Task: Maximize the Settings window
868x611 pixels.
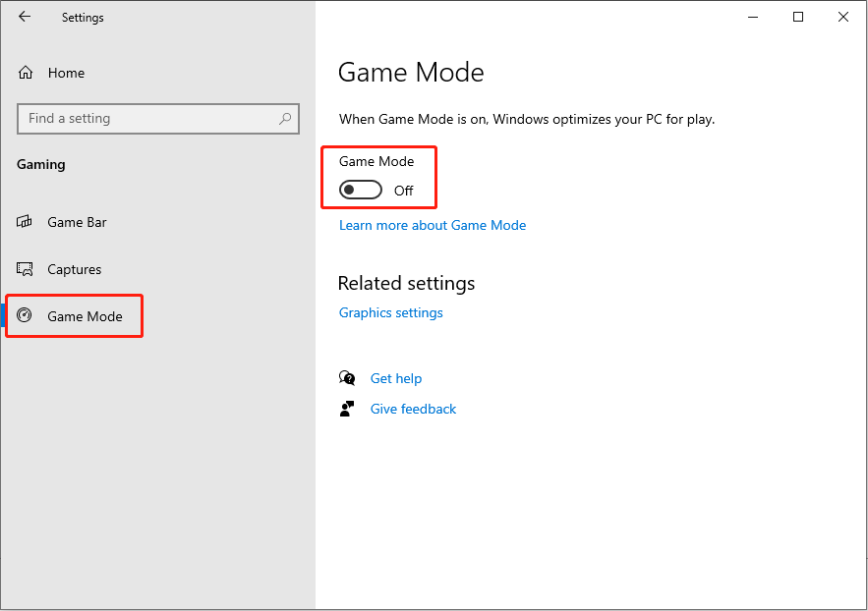Action: click(x=798, y=17)
